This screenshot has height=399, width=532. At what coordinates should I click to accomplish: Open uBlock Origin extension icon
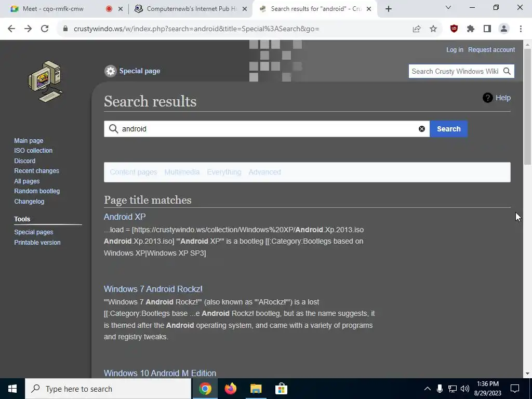pos(454,29)
